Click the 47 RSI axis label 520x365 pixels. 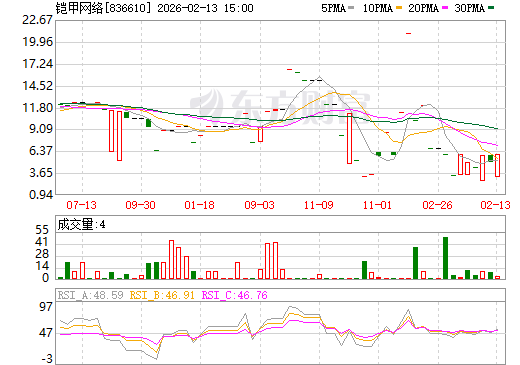pyautogui.click(x=46, y=333)
